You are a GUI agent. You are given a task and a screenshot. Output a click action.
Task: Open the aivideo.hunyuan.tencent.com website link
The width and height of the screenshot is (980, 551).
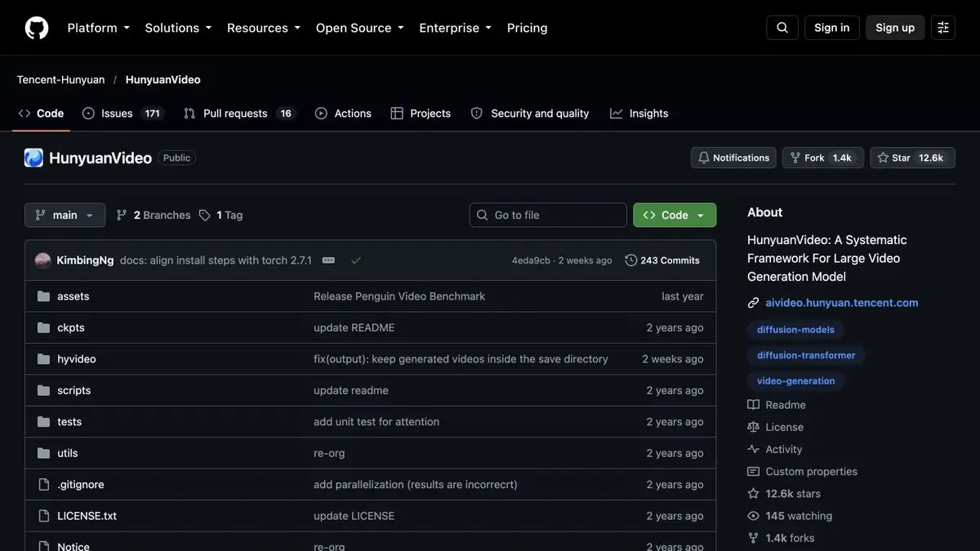[842, 303]
